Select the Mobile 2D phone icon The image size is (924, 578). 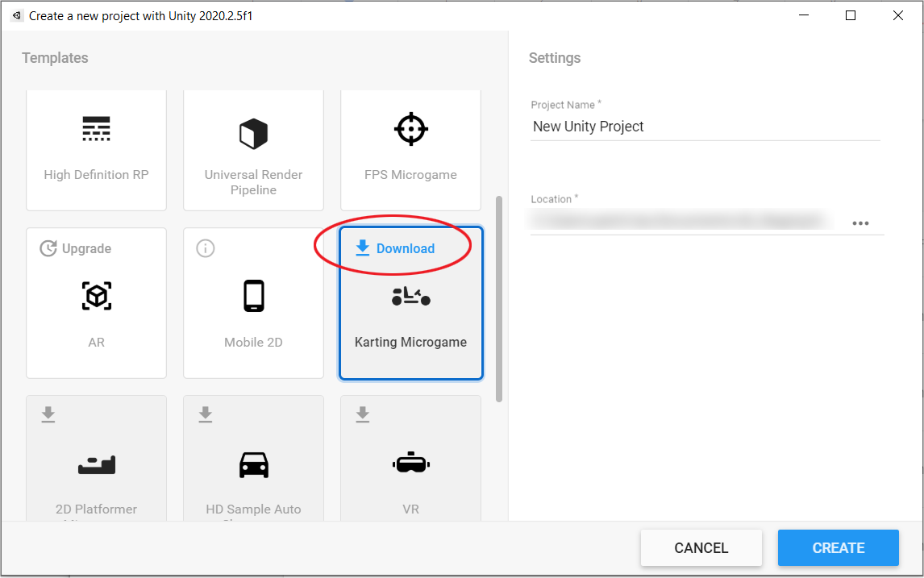254,296
